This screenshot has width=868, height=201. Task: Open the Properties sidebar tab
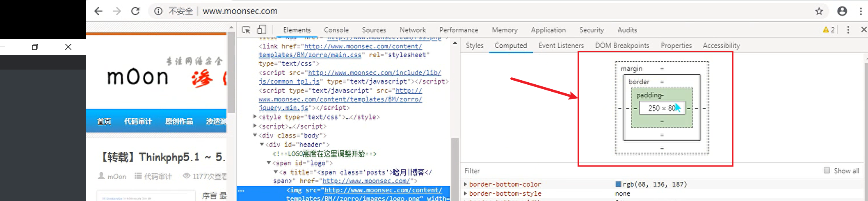676,45
